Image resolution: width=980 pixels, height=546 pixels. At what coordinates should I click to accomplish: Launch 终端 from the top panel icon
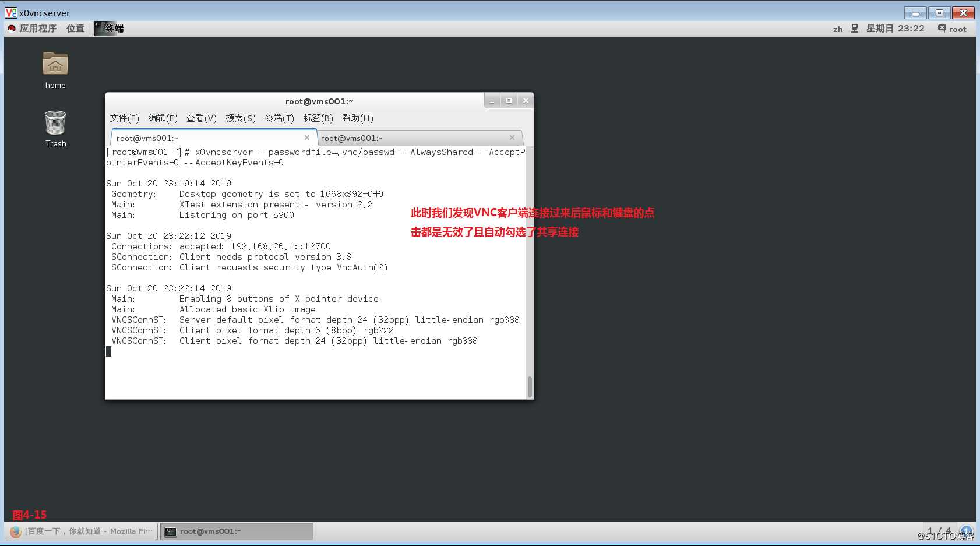[x=109, y=29]
